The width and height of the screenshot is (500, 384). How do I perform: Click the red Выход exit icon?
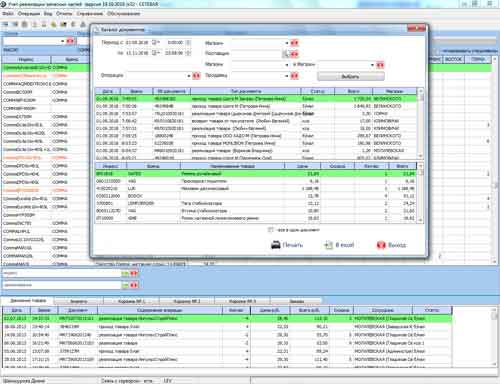pyautogui.click(x=381, y=245)
